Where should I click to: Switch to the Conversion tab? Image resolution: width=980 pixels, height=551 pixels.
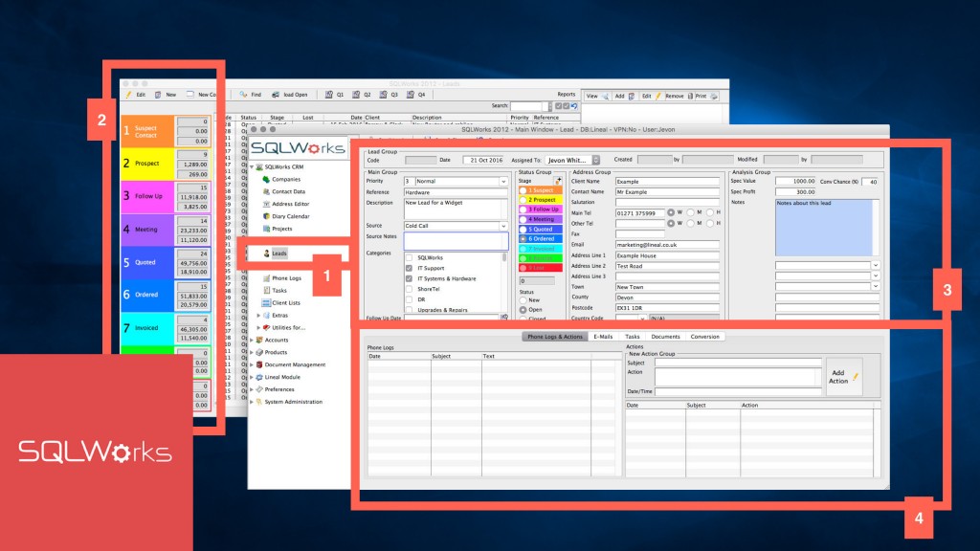705,336
